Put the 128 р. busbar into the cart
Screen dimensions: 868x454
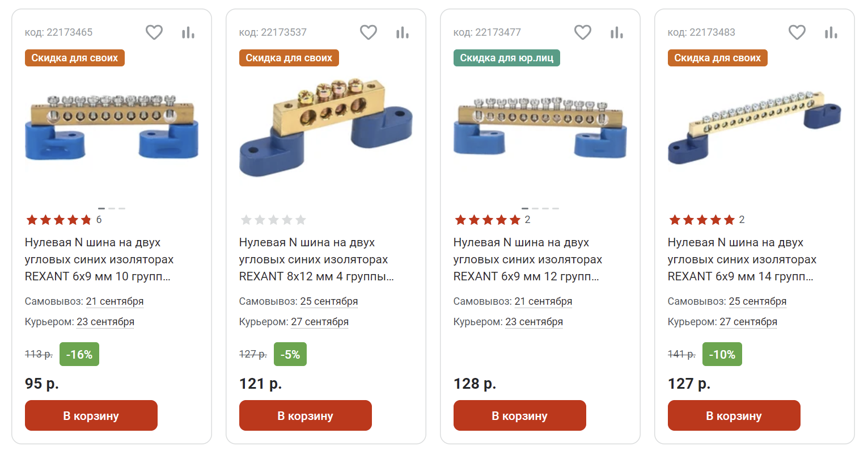[x=519, y=415]
